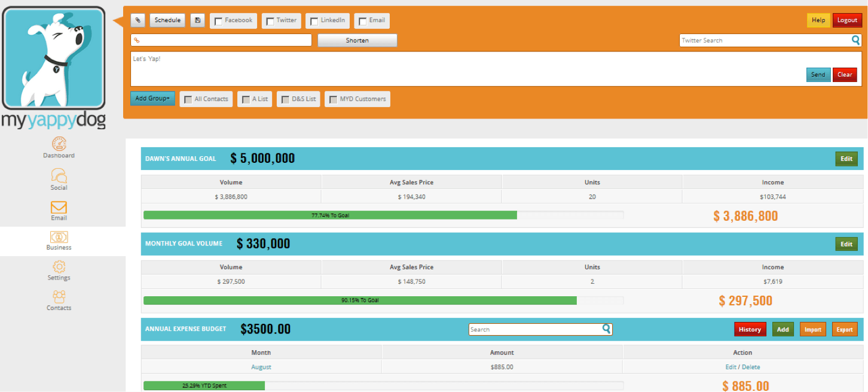Open the Dashboard gauge icon
This screenshot has height=392, width=868.
pos(59,144)
